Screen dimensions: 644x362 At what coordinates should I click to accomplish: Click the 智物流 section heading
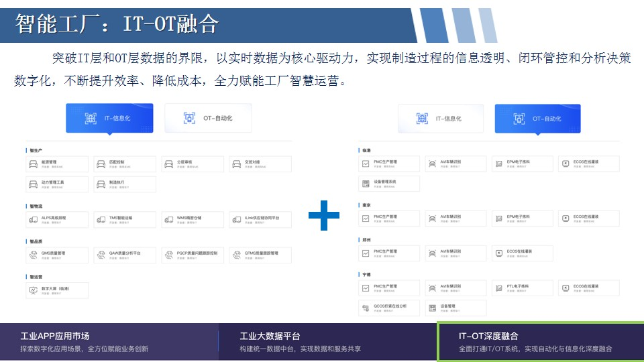click(36, 206)
